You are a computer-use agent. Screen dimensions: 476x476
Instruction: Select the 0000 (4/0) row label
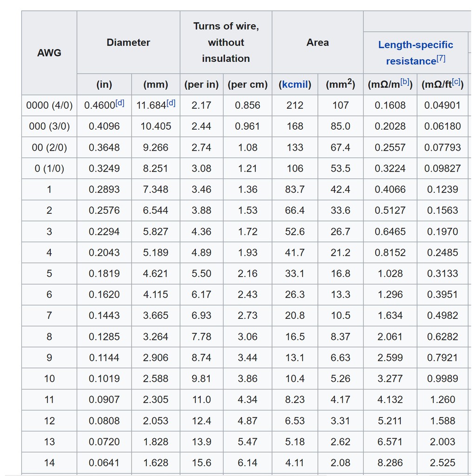[x=49, y=106]
